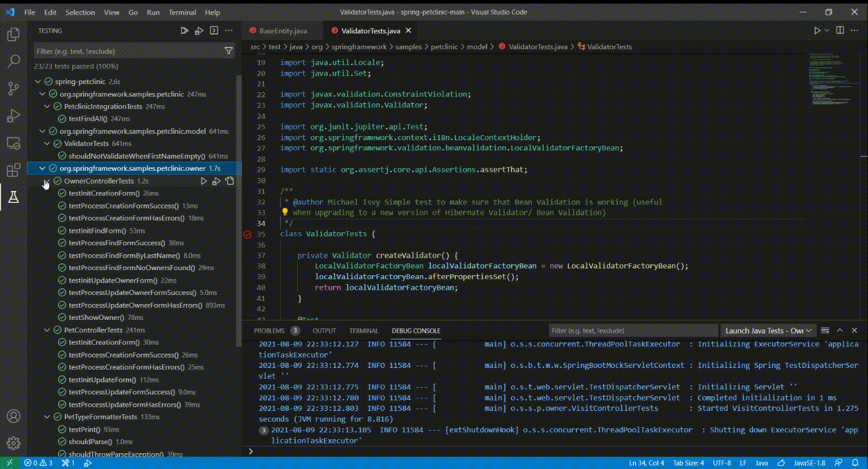
Task: Collapse the spring-petclinic root test node
Action: tap(38, 81)
